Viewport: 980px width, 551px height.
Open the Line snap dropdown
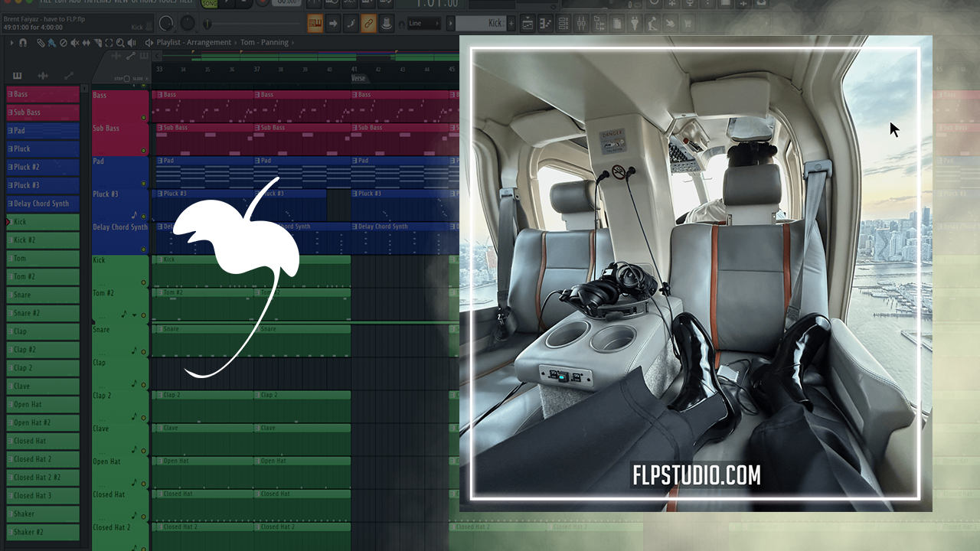(x=425, y=24)
